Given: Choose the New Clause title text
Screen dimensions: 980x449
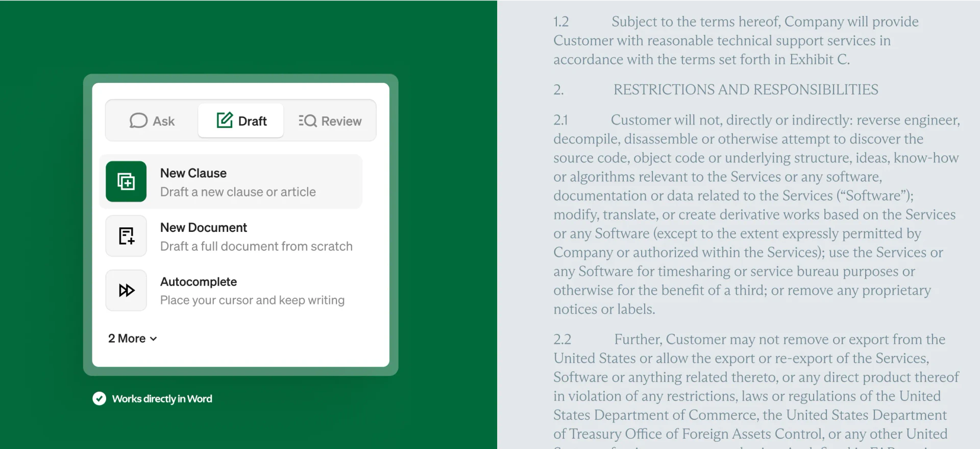Looking at the screenshot, I should coord(193,173).
